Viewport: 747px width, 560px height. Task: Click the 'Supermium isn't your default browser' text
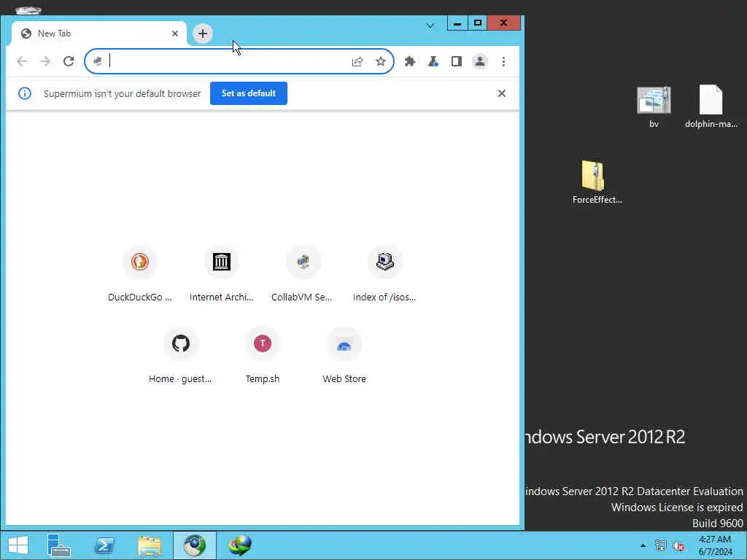[123, 94]
